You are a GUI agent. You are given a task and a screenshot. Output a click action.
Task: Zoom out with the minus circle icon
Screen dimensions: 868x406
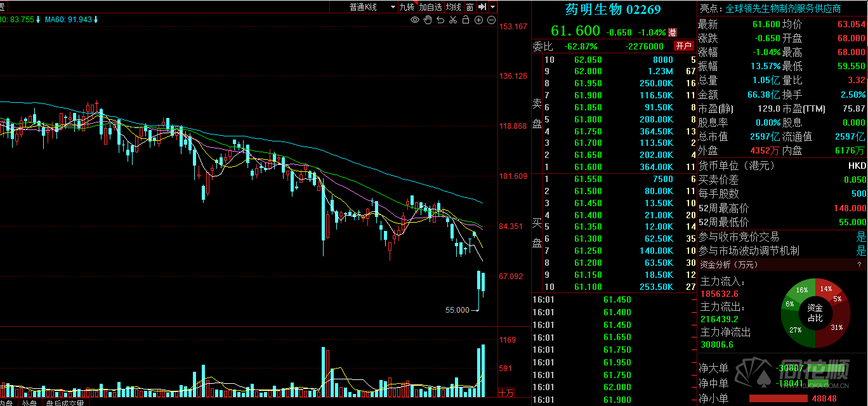tap(491, 20)
